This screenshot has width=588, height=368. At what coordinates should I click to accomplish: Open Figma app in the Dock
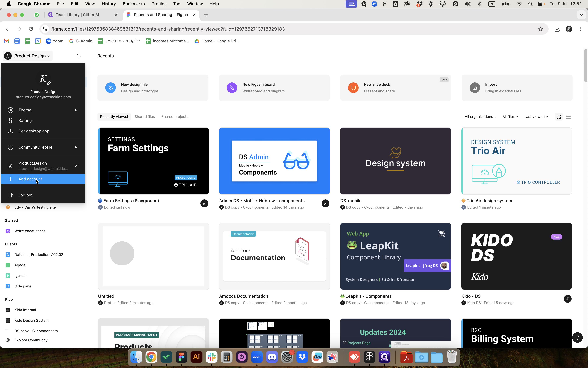[x=181, y=357]
